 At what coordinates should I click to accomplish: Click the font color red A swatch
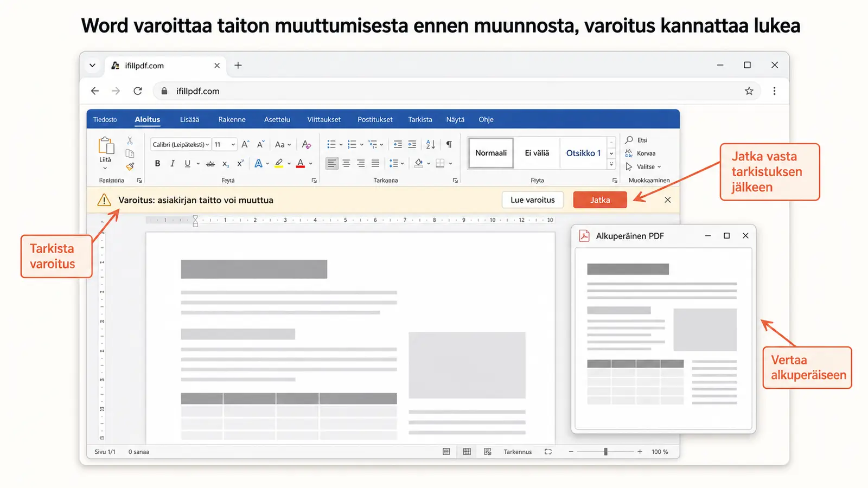(x=301, y=163)
